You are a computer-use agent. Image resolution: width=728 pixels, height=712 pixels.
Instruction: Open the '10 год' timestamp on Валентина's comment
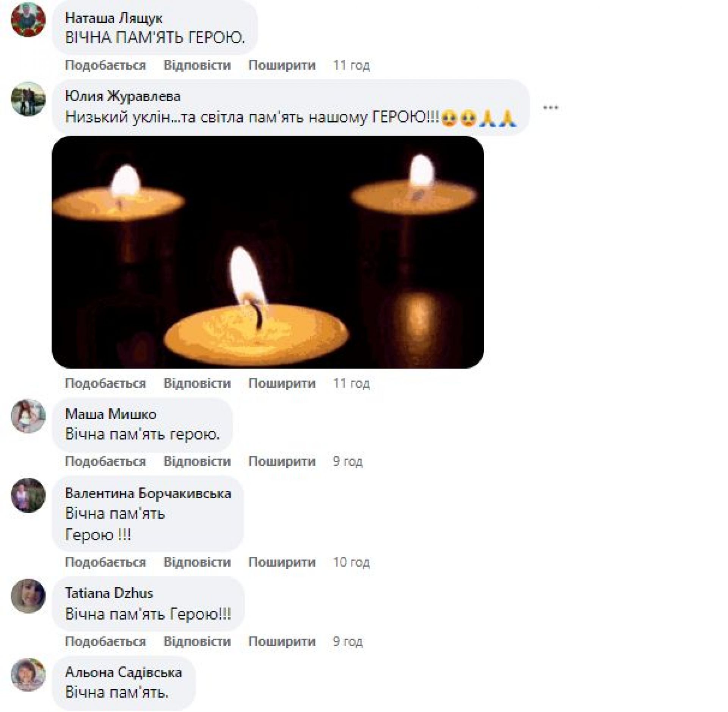coord(351,562)
